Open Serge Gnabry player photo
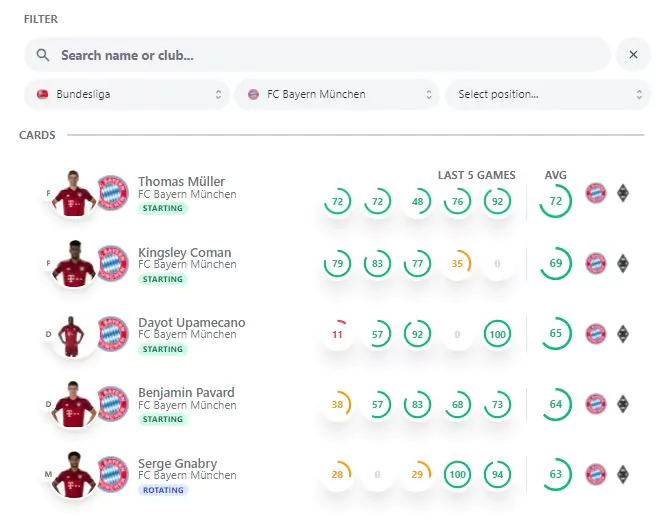Image resolution: width=665 pixels, height=519 pixels. point(73,474)
